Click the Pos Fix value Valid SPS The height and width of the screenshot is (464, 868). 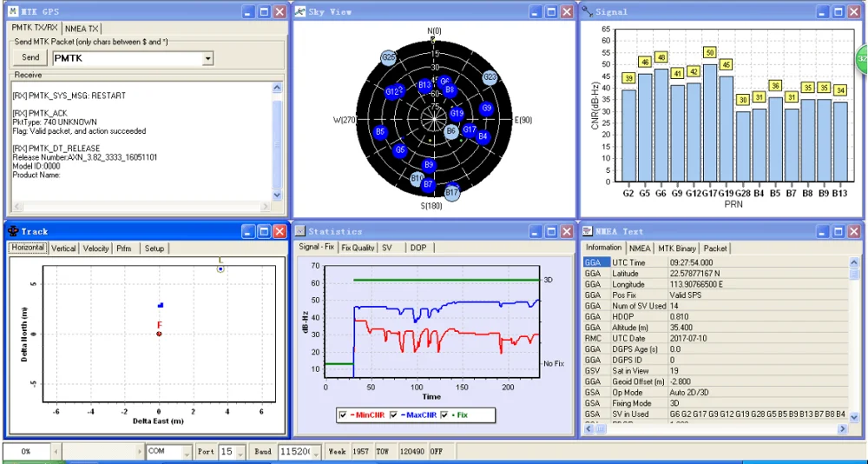tap(686, 295)
